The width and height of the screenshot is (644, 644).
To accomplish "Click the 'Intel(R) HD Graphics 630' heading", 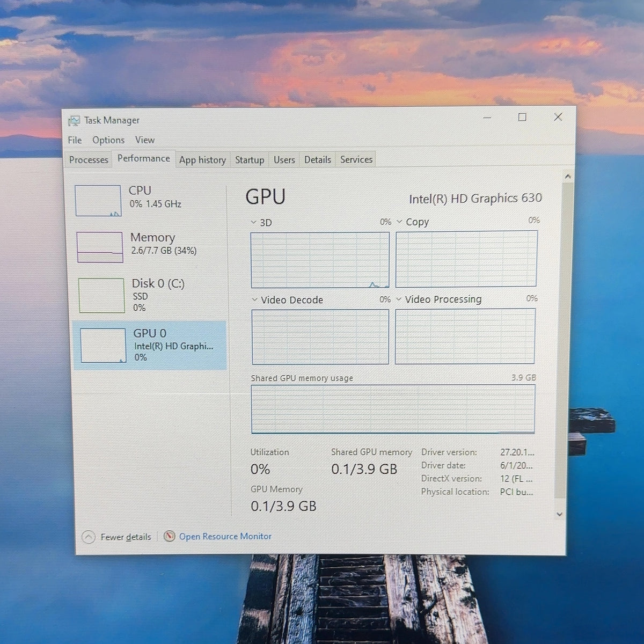I will click(475, 199).
